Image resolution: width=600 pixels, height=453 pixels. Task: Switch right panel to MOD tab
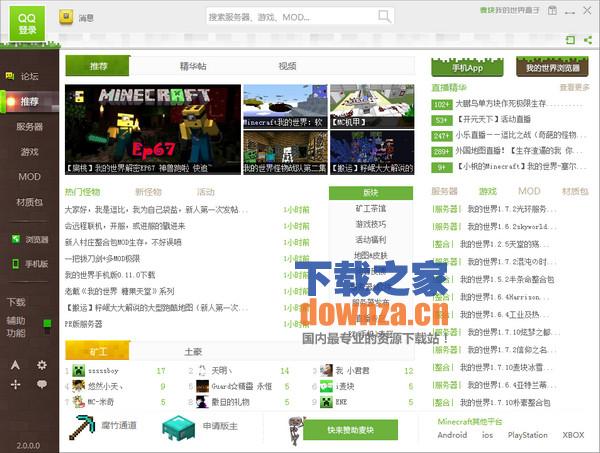(529, 191)
